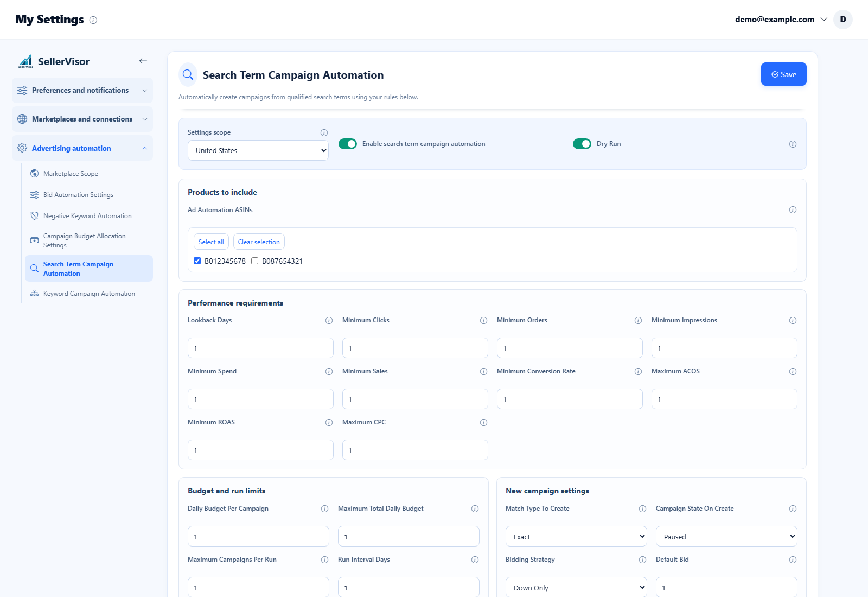Expand the Preferences and notifications section
Viewport: 868px width, 597px height.
[x=82, y=90]
